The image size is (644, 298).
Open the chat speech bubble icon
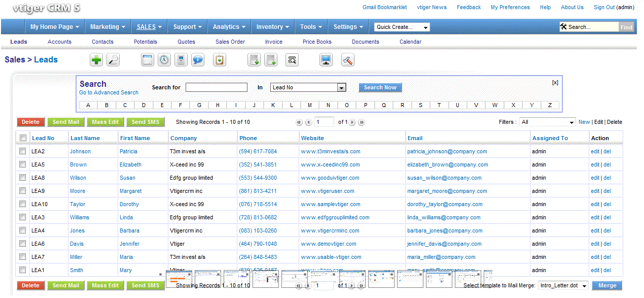pos(197,60)
